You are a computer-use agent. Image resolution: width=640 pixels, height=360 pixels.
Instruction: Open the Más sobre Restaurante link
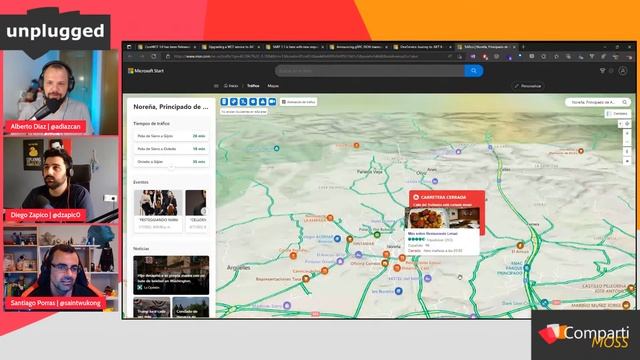tap(433, 234)
